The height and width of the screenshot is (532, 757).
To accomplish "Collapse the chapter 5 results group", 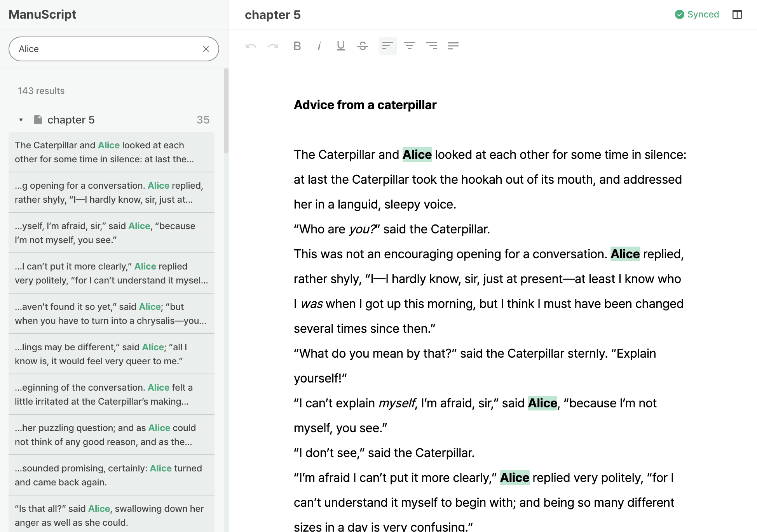I will [21, 120].
